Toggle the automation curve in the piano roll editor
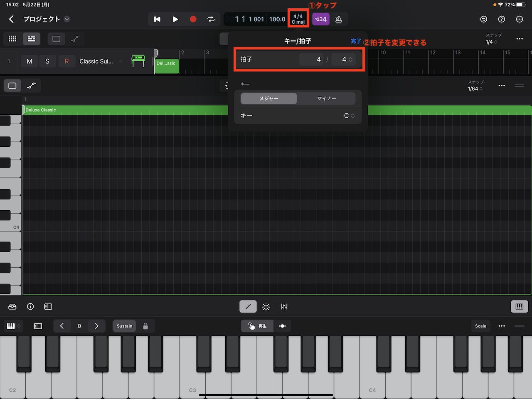 pyautogui.click(x=32, y=86)
